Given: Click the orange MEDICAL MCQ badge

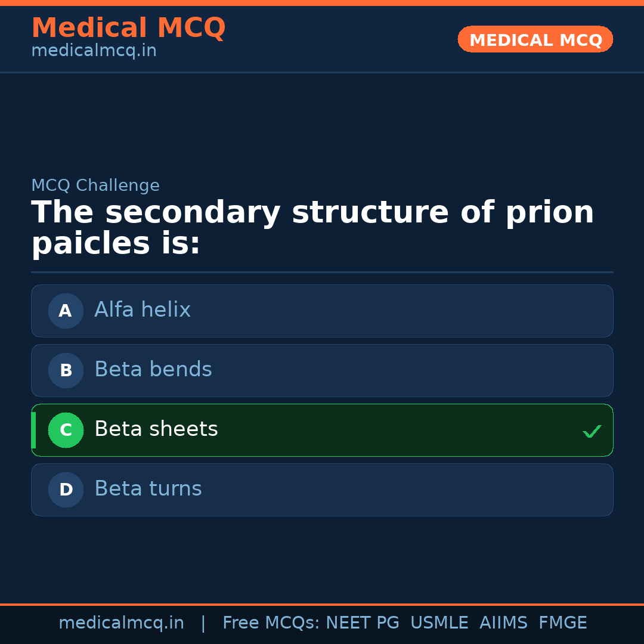Looking at the screenshot, I should (535, 39).
